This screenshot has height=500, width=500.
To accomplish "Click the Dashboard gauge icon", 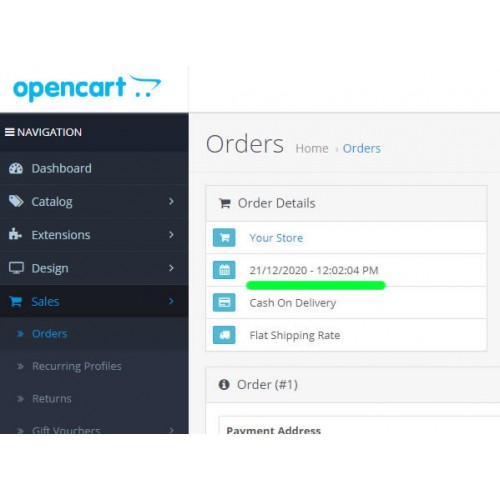I will tap(16, 169).
